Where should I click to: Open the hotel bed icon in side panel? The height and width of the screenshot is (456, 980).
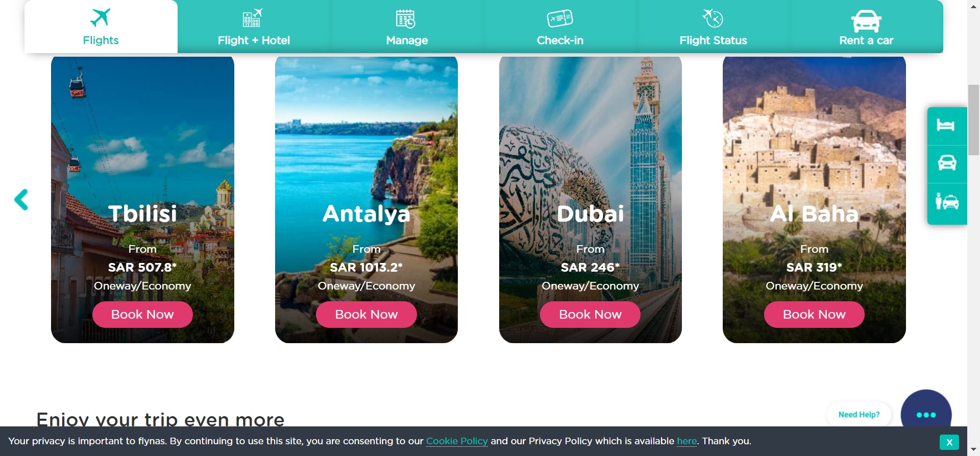coord(946,126)
